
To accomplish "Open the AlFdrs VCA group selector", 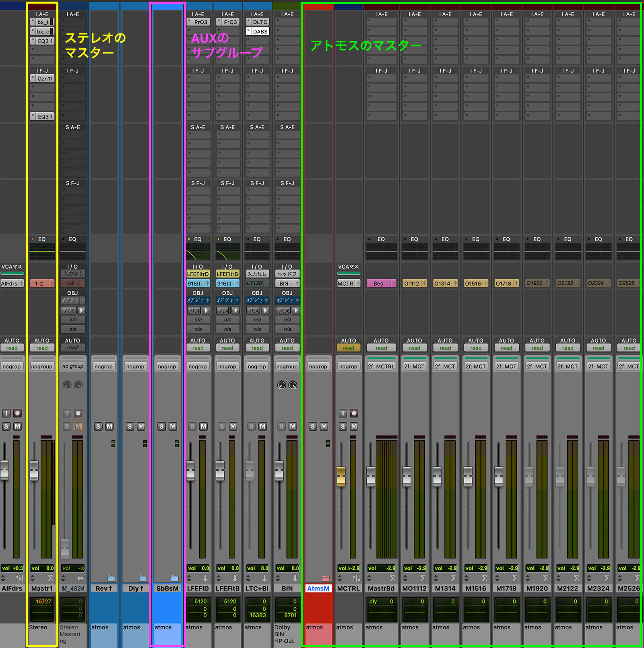I will (x=12, y=283).
